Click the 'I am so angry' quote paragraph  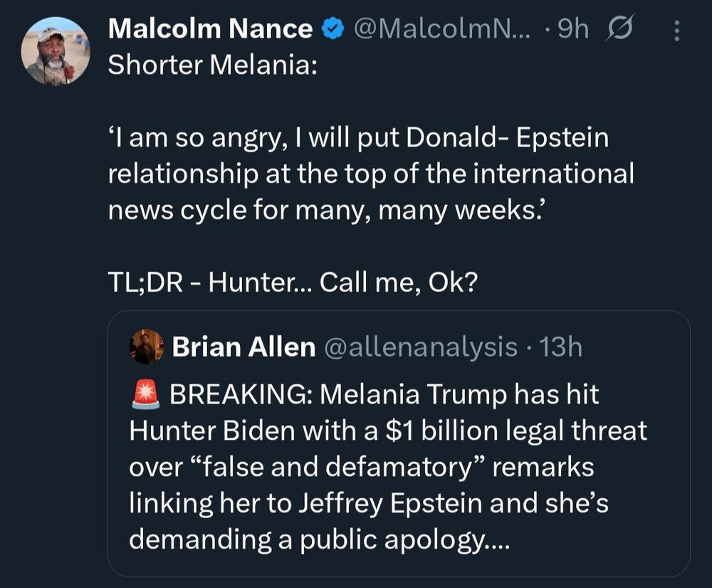tap(371, 174)
